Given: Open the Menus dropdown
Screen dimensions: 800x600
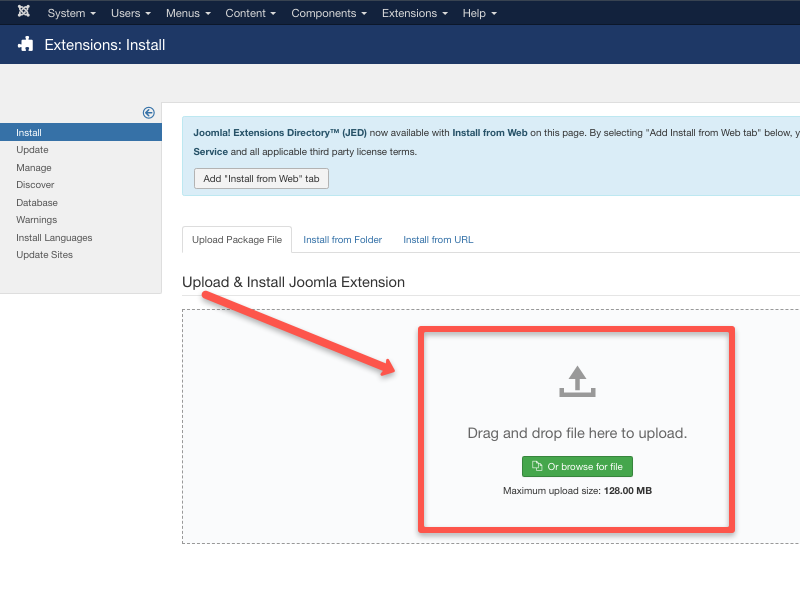Looking at the screenshot, I should coord(188,13).
